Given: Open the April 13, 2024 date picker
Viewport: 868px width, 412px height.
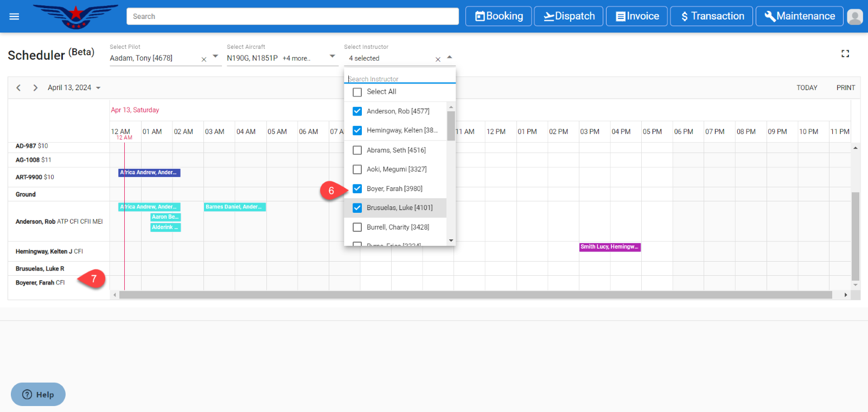Looking at the screenshot, I should pos(74,87).
